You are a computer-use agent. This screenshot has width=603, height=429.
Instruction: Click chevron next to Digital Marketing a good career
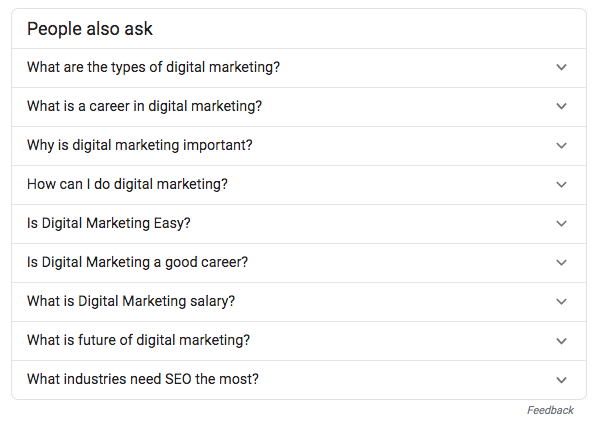coord(561,262)
